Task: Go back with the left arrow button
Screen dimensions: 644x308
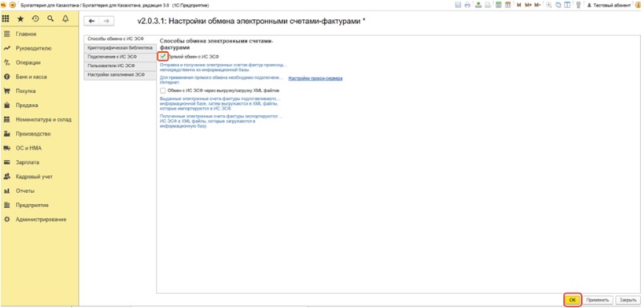Action: click(x=91, y=21)
